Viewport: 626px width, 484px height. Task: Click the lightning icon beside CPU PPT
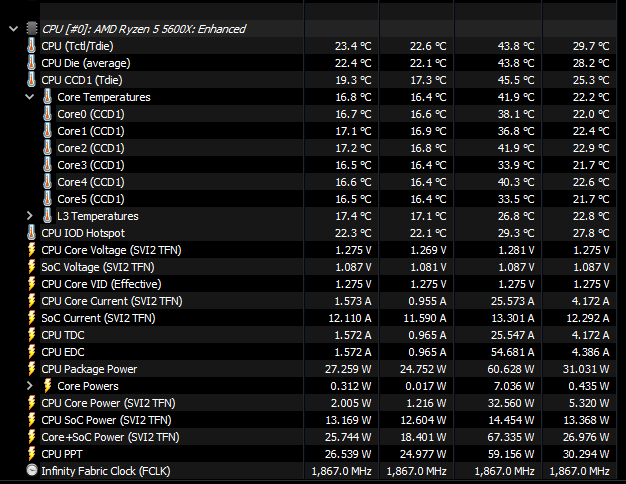[x=31, y=454]
